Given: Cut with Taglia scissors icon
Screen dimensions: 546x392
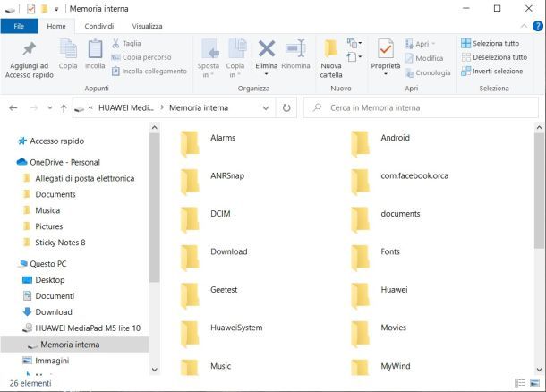Looking at the screenshot, I should (115, 43).
